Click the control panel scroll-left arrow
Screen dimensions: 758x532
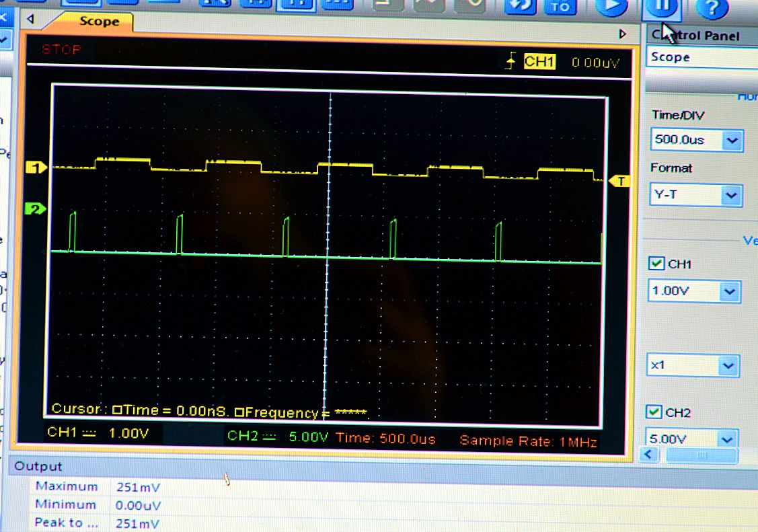coord(649,455)
